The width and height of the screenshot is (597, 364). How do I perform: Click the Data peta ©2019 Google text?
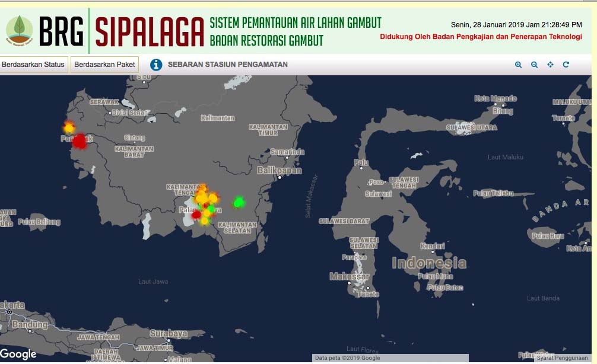(347, 358)
